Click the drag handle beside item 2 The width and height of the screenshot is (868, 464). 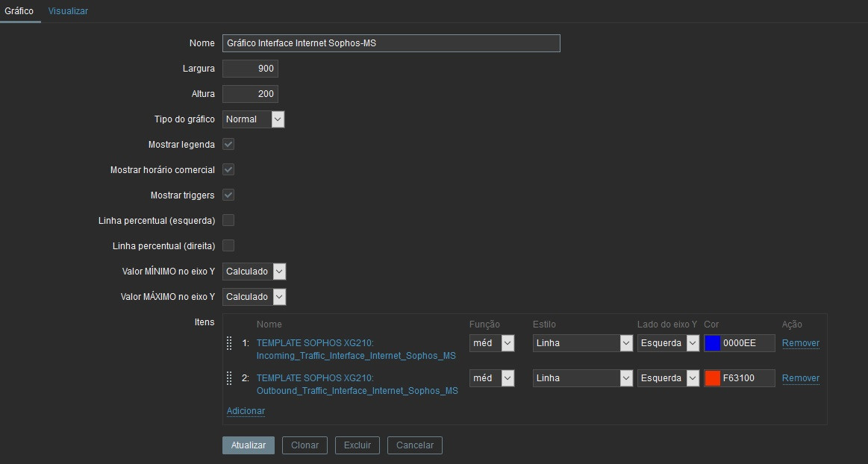pyautogui.click(x=230, y=378)
